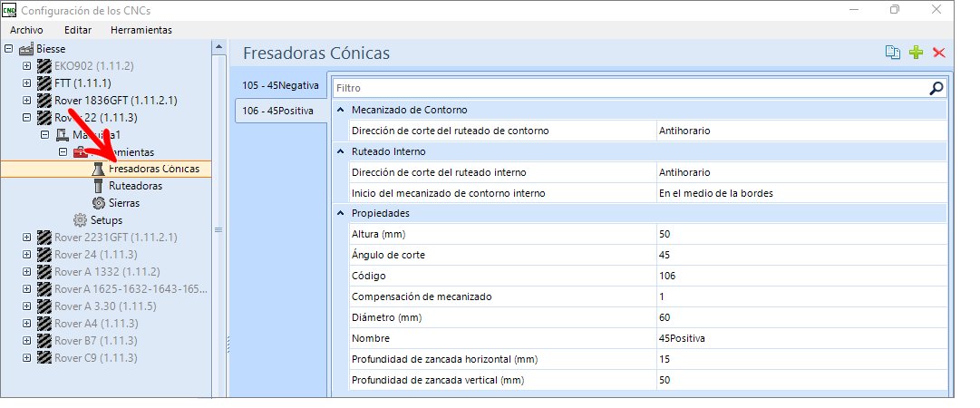Click the Rover B7 machine icon

coord(44,341)
